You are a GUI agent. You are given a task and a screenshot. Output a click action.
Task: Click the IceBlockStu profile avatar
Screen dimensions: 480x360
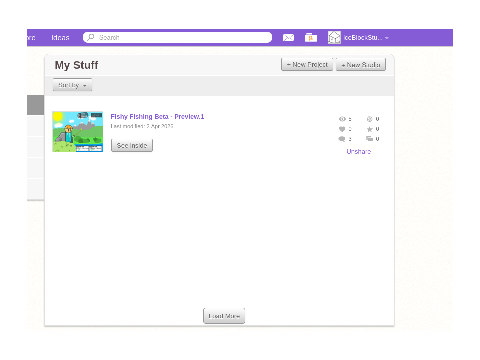[x=334, y=38]
